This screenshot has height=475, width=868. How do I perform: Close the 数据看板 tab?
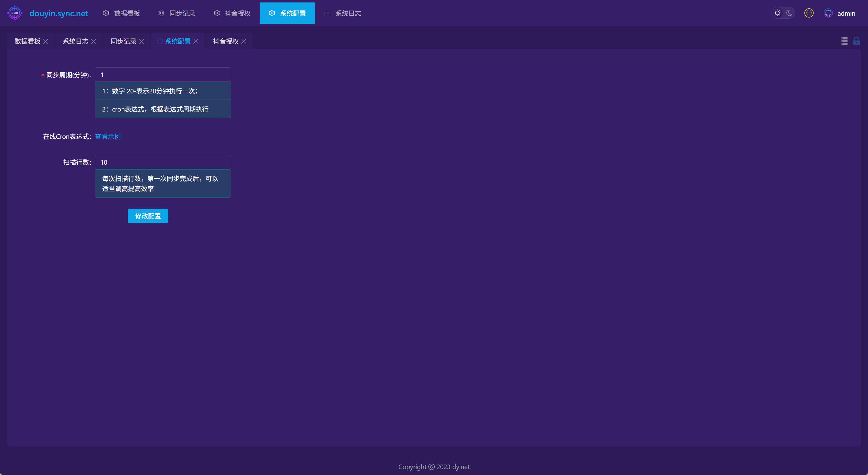(x=46, y=41)
